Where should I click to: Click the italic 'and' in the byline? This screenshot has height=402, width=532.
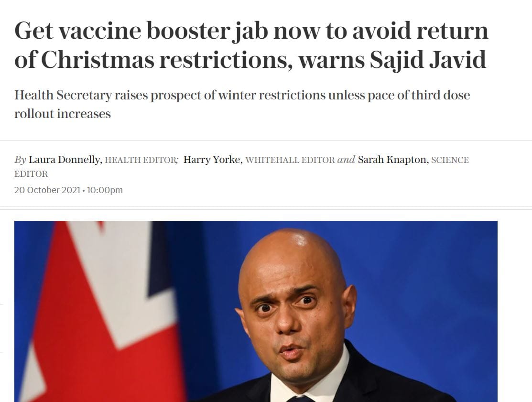coord(346,160)
